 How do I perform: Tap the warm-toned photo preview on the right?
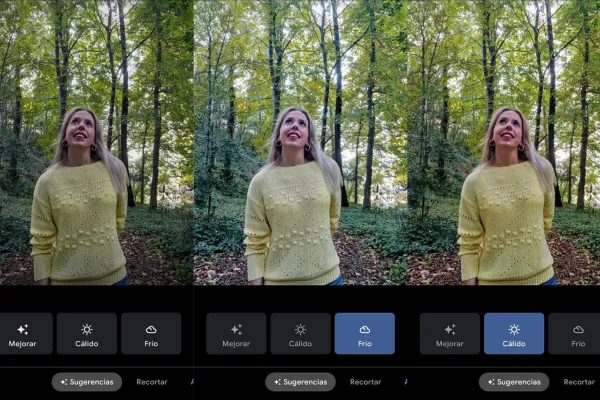pos(504,142)
